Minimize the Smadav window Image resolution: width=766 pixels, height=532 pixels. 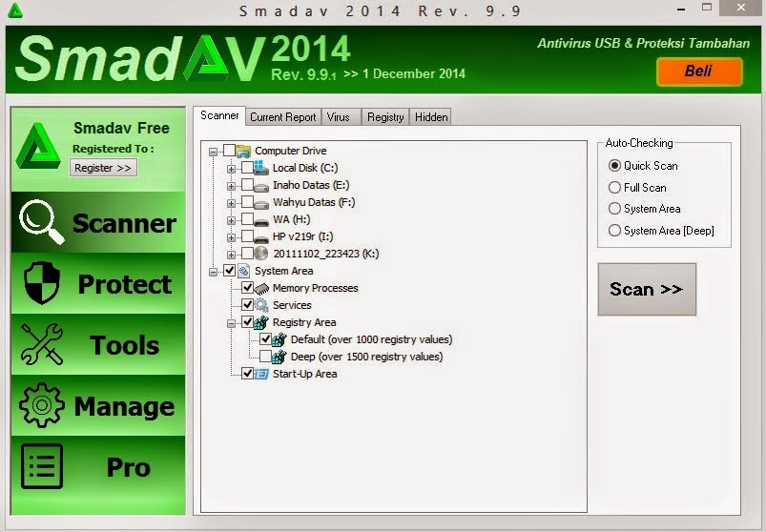(x=681, y=9)
